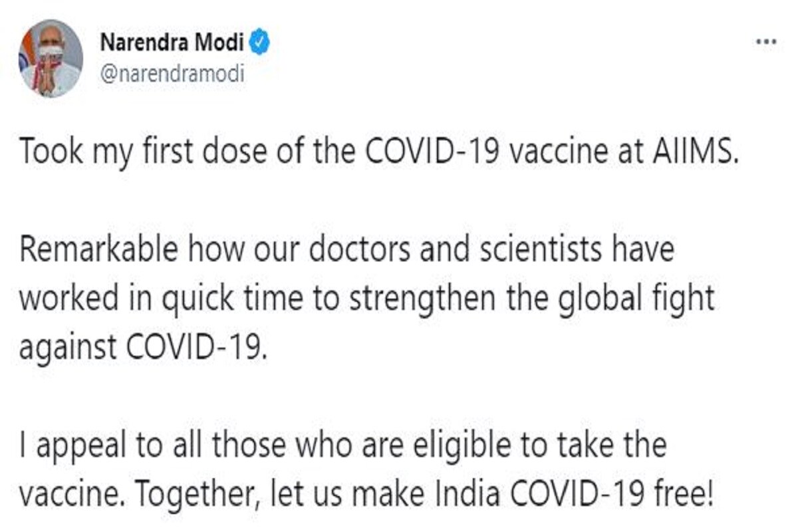Open Narendra Modi's profile picture
798x532 pixels.
51,59
